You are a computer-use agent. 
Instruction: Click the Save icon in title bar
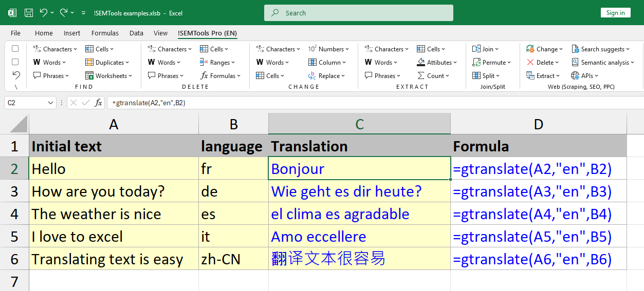tap(29, 13)
